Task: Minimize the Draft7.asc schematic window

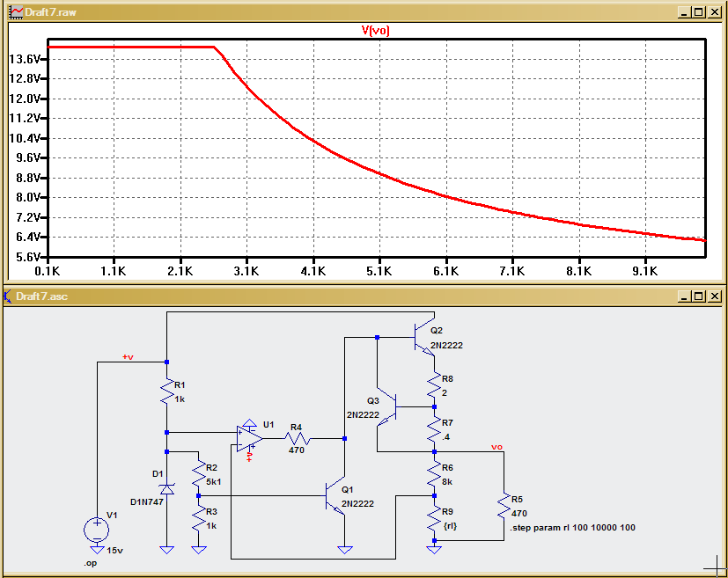Action: [x=683, y=296]
